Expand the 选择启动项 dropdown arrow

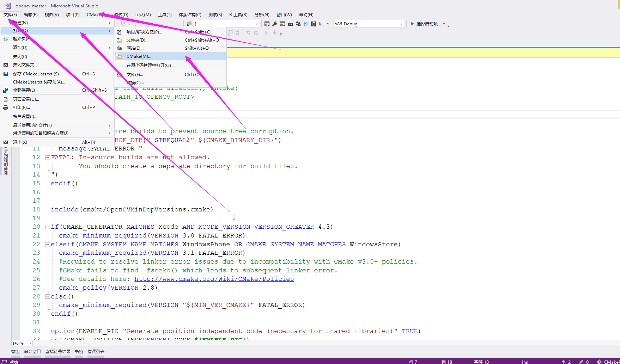(x=444, y=24)
